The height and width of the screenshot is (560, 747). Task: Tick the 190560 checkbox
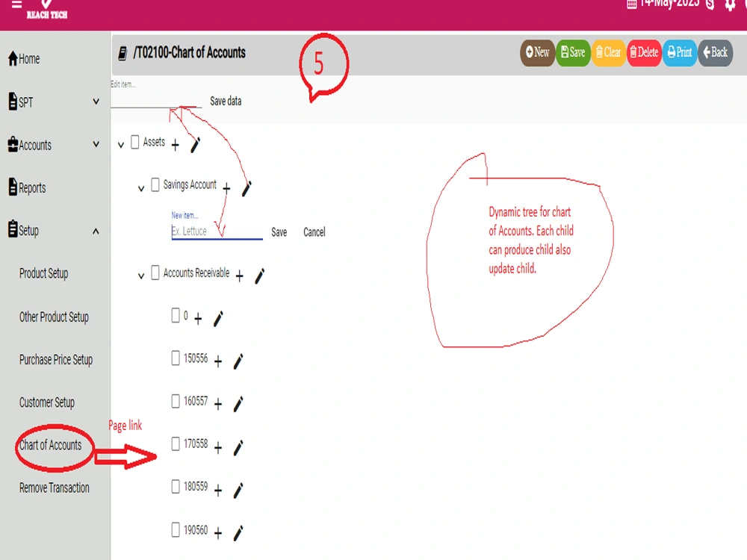click(176, 529)
